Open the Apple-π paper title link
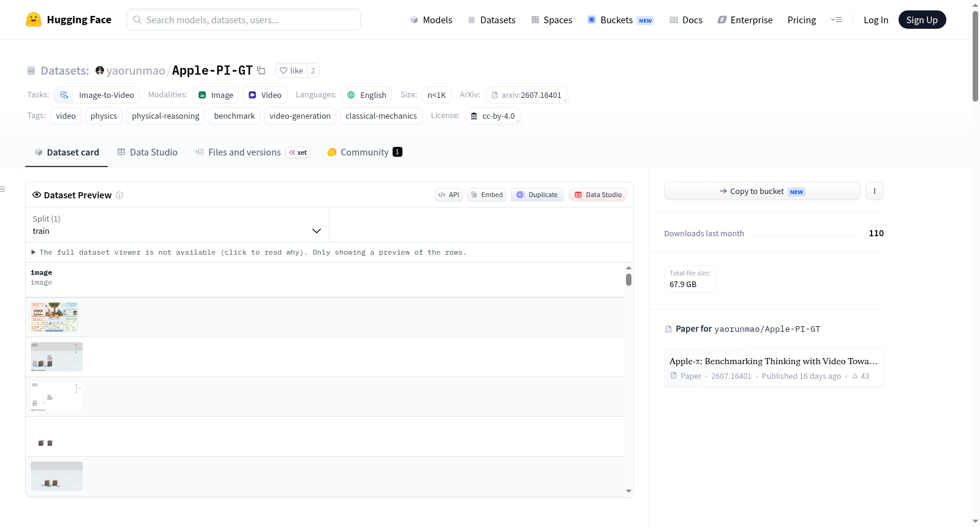This screenshot has height=527, width=980. [x=774, y=361]
